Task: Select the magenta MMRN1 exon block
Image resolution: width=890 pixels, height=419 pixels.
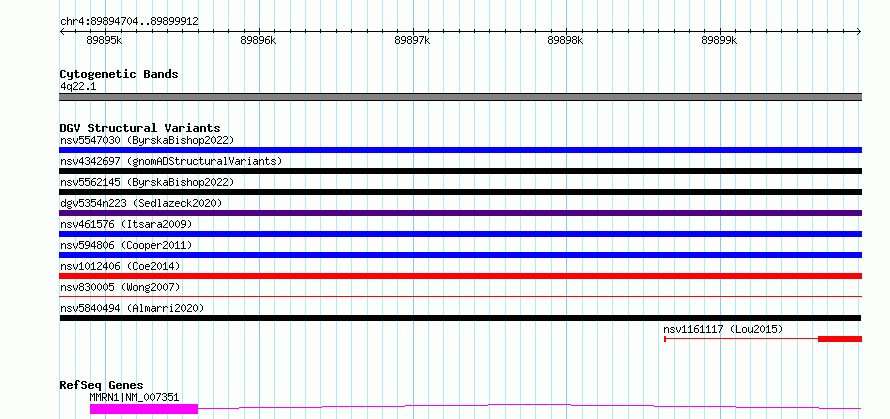Action: (144, 409)
